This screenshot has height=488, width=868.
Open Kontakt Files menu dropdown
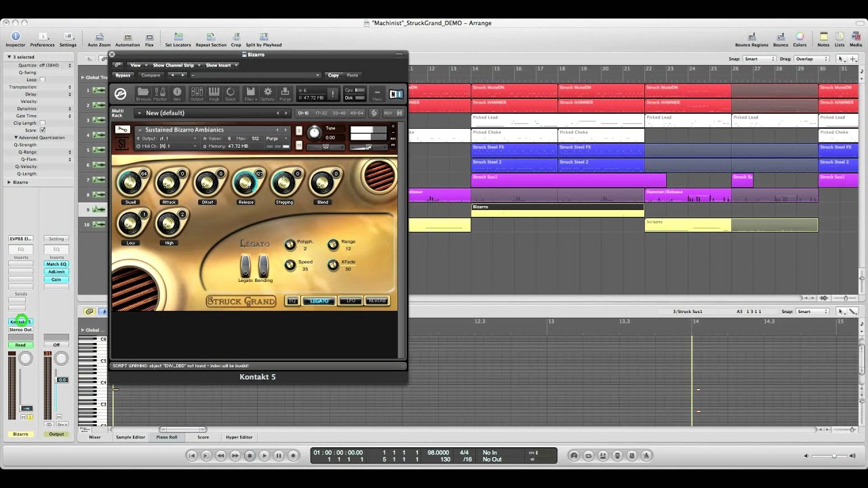[250, 94]
